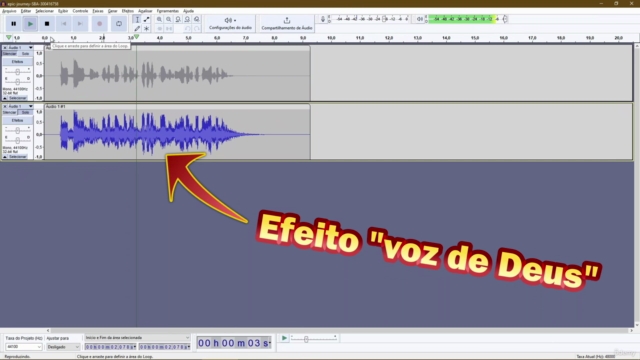Click the microphone record meter icon
This screenshot has width=640, height=360.
(323, 19)
